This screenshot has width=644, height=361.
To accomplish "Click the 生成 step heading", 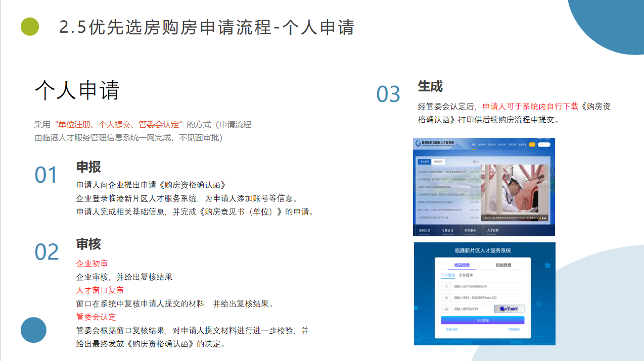I will [430, 86].
